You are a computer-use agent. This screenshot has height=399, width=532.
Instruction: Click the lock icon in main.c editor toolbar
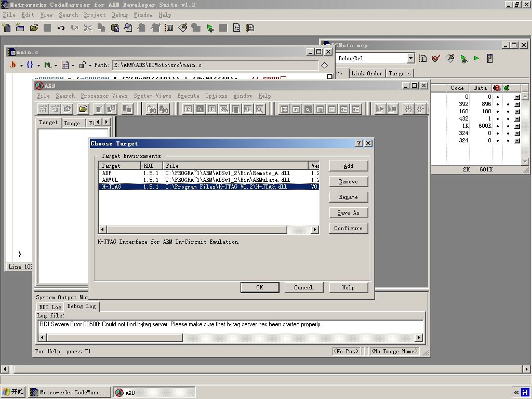click(x=82, y=65)
